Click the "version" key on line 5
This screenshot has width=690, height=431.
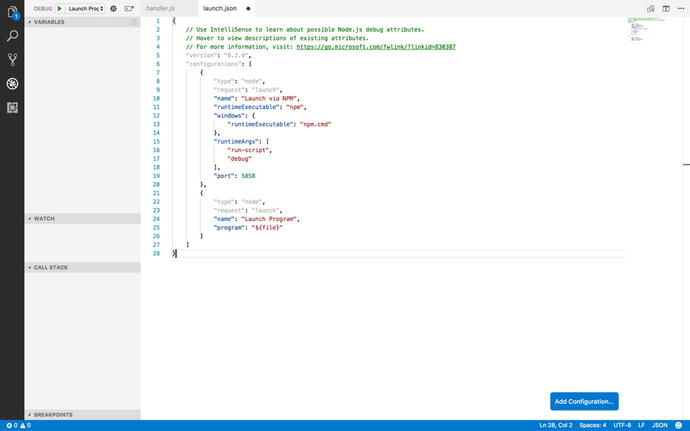[x=202, y=55]
